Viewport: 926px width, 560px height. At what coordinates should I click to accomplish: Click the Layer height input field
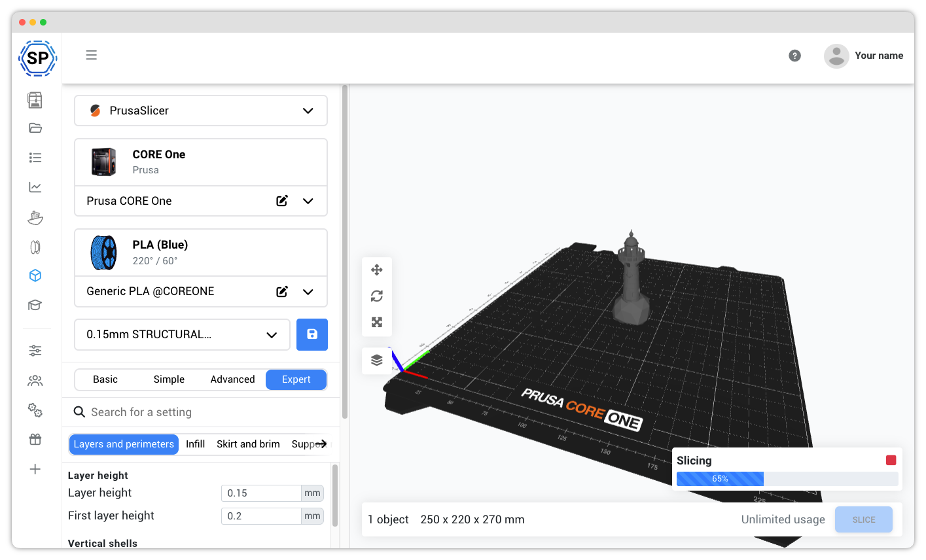[x=261, y=493]
